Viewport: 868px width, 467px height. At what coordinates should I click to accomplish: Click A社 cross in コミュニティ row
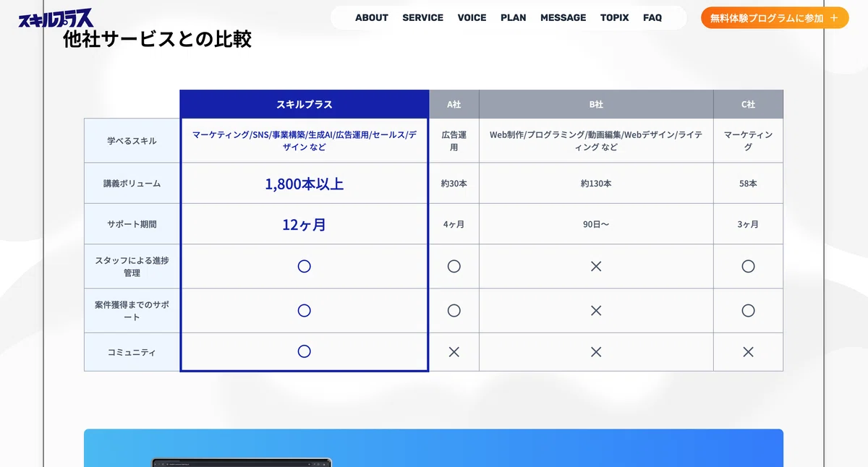(x=454, y=352)
